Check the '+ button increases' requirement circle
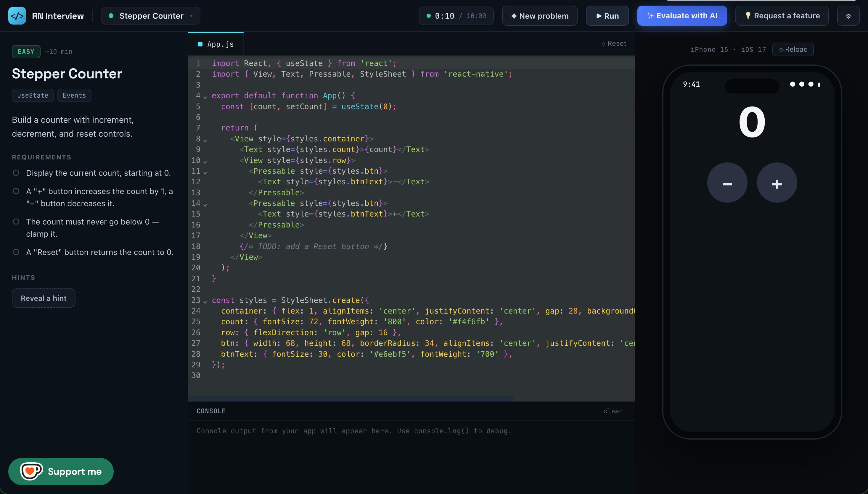Viewport: 868px width, 494px height. (16, 191)
